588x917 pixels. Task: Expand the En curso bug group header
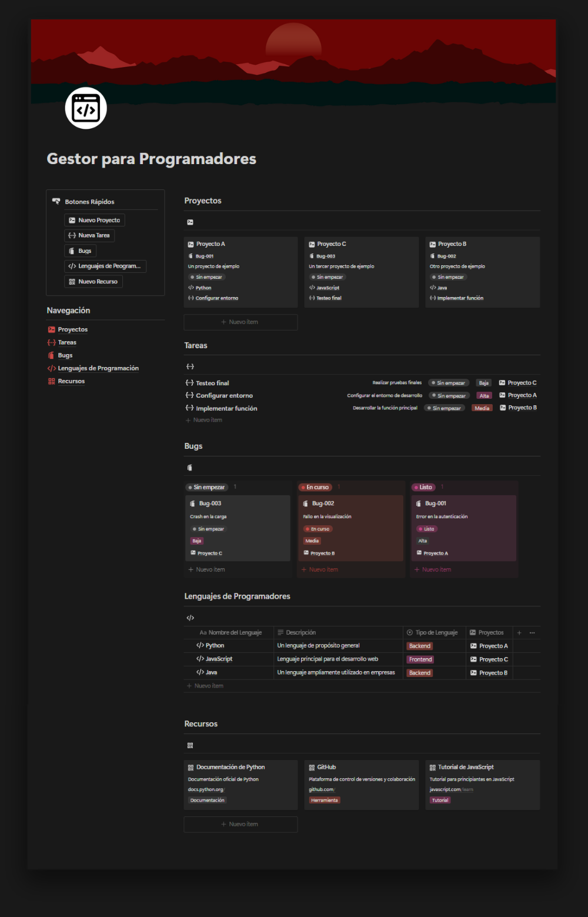(x=317, y=487)
